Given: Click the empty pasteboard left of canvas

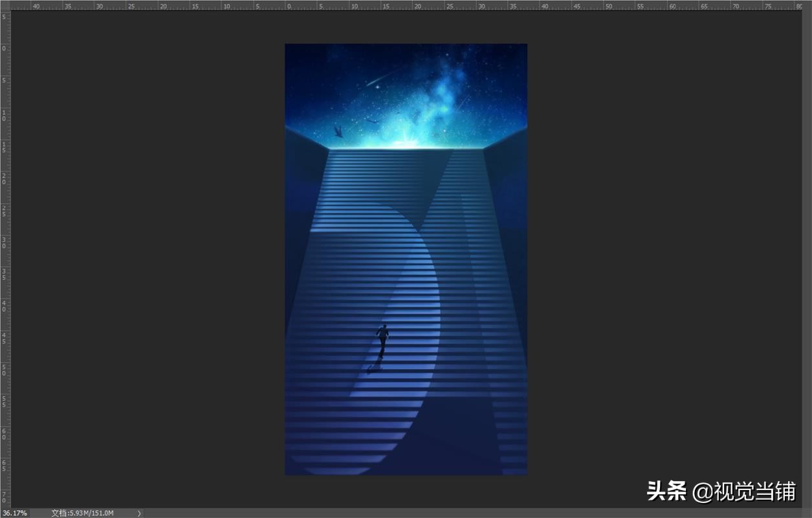Looking at the screenshot, I should click(149, 259).
